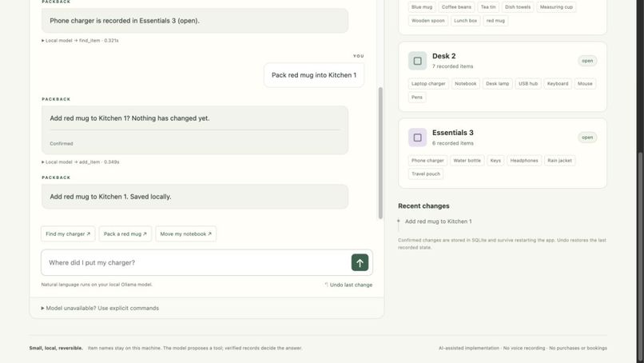
Task: Select the Desk lamp item tag
Action: pos(497,84)
